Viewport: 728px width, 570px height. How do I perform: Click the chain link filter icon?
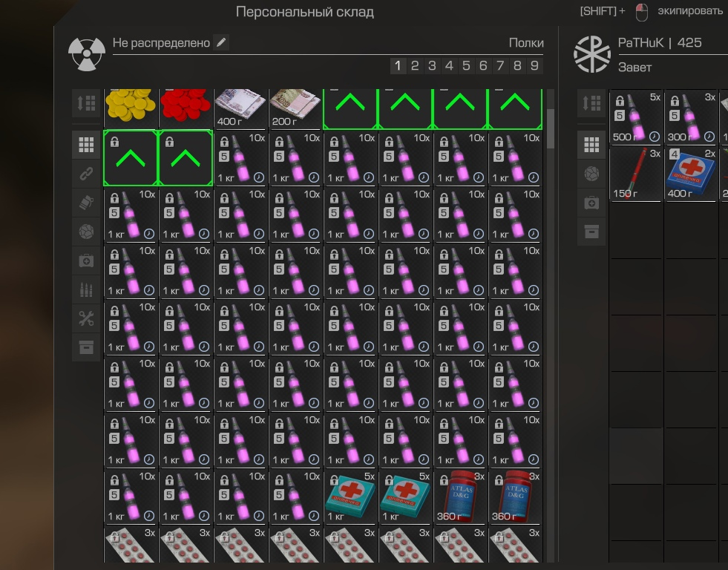click(x=86, y=174)
